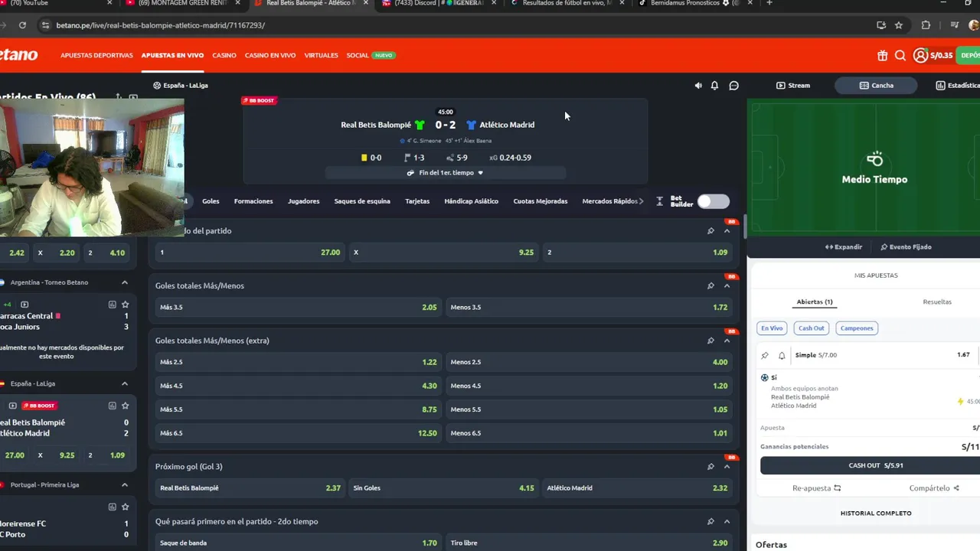The height and width of the screenshot is (551, 980).
Task: Click the green deposit button in header
Action: pyautogui.click(x=969, y=55)
